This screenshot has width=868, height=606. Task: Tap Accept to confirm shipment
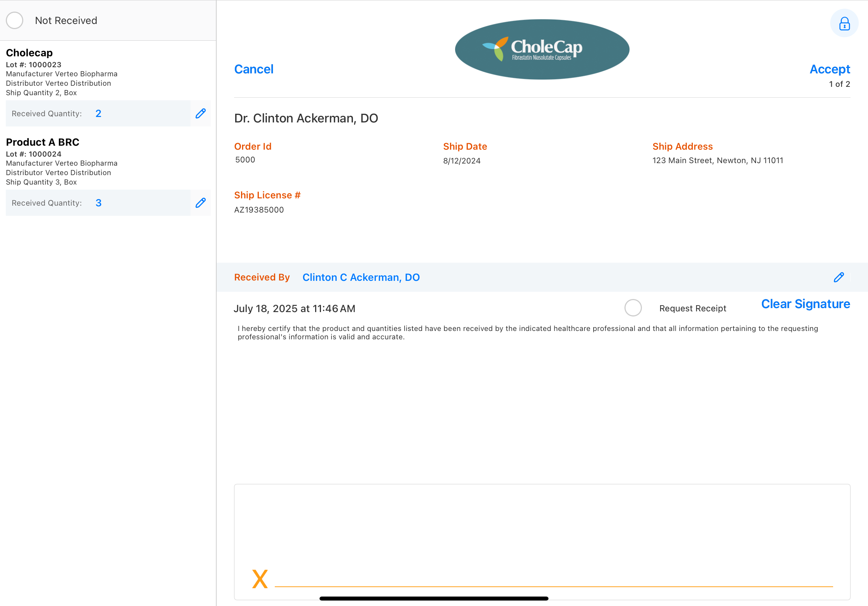[829, 69]
